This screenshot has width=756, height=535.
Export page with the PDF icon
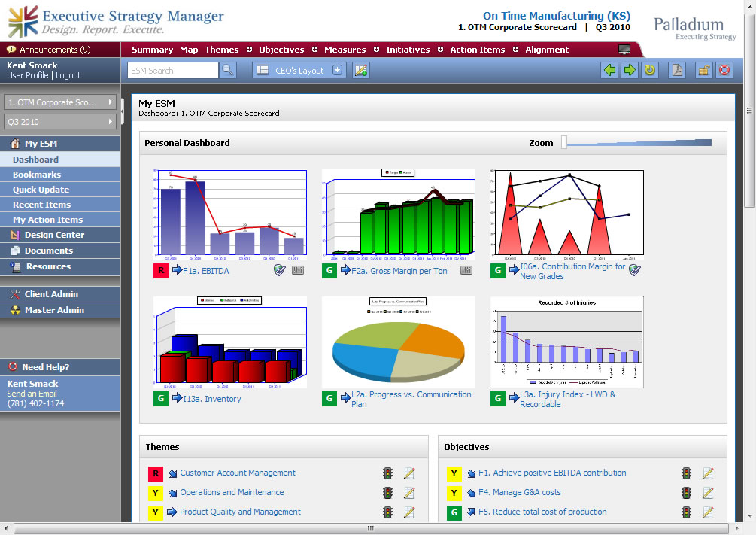[x=678, y=71]
